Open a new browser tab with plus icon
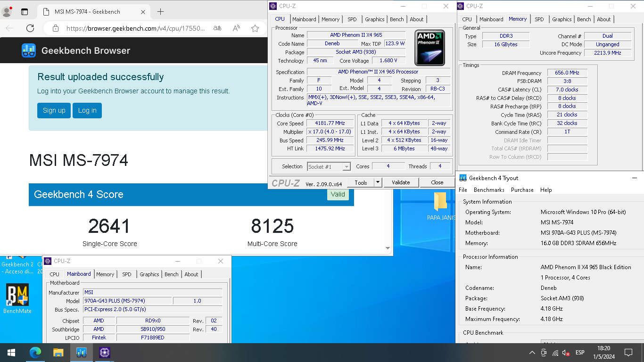Image resolution: width=644 pixels, height=362 pixels. point(160,11)
